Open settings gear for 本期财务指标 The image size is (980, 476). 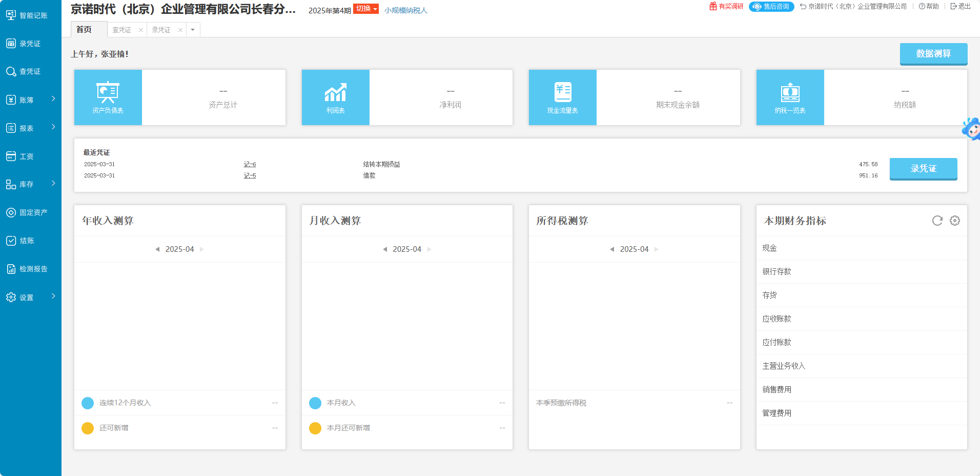[954, 221]
